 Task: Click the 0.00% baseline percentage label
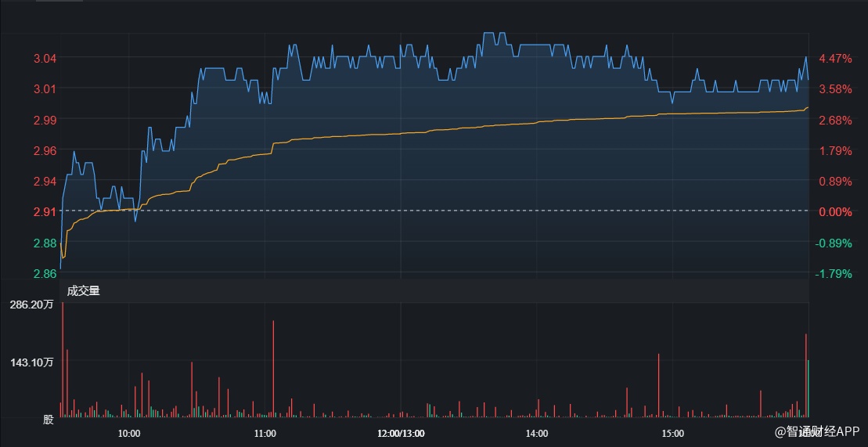[835, 211]
